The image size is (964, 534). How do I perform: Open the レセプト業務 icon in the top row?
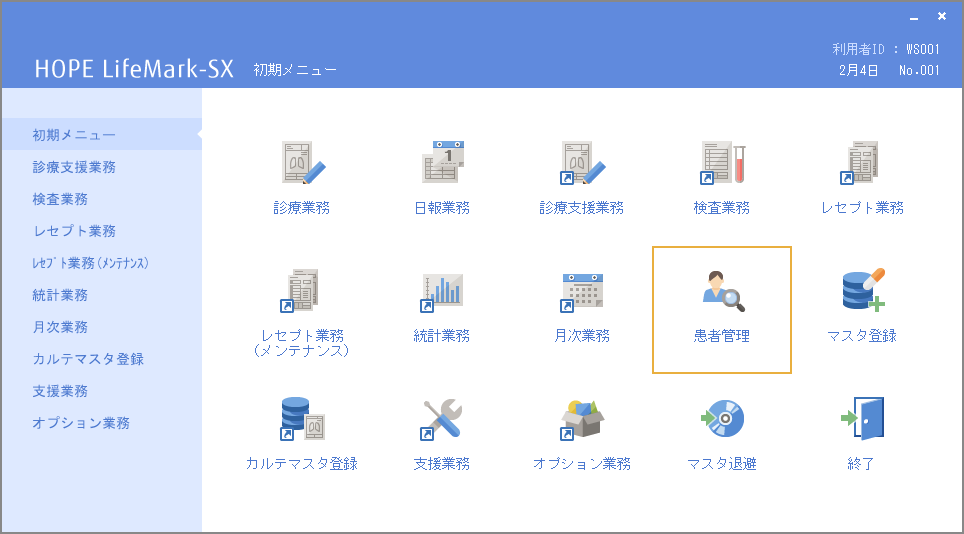pos(859,163)
